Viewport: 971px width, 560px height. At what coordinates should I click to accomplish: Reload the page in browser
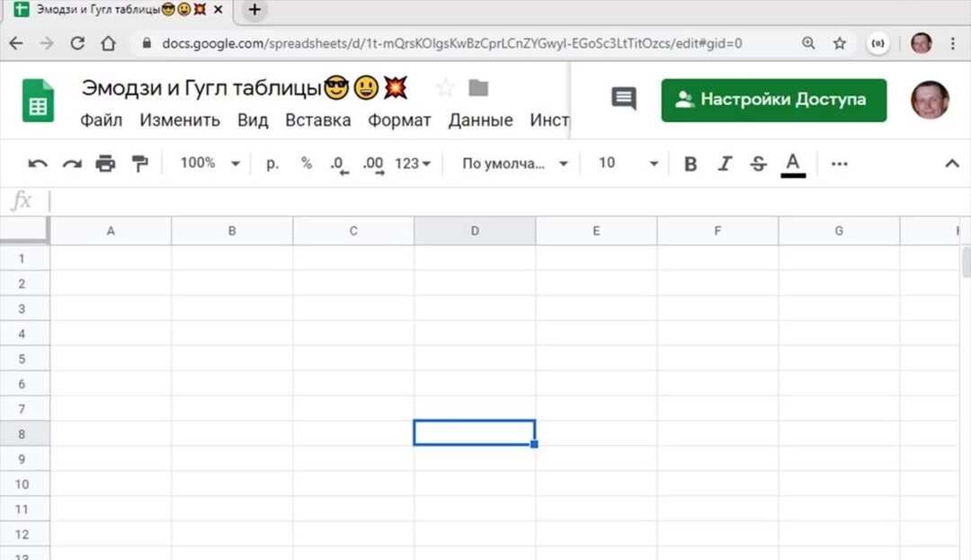[77, 43]
